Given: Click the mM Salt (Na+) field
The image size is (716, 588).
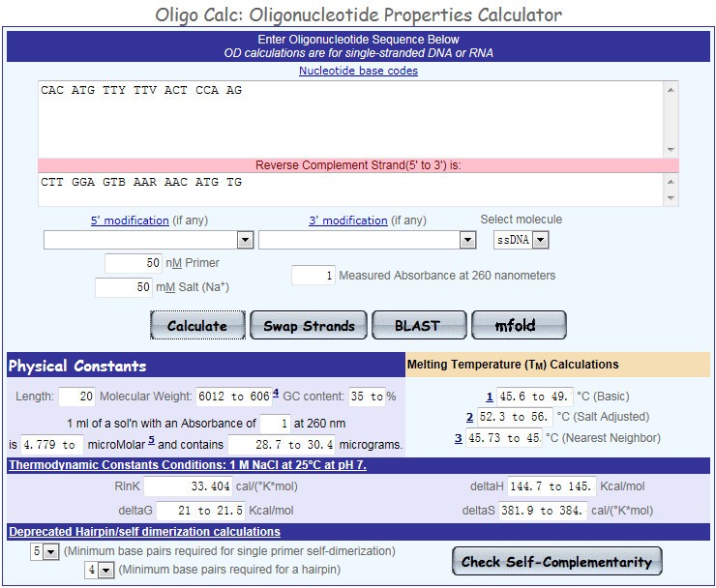Looking at the screenshot, I should (x=123, y=287).
